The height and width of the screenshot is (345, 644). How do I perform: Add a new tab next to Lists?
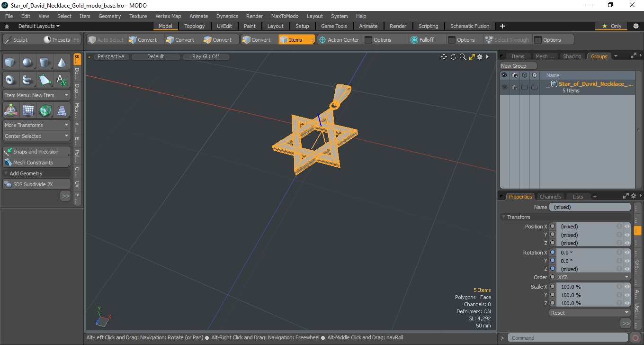click(x=595, y=196)
